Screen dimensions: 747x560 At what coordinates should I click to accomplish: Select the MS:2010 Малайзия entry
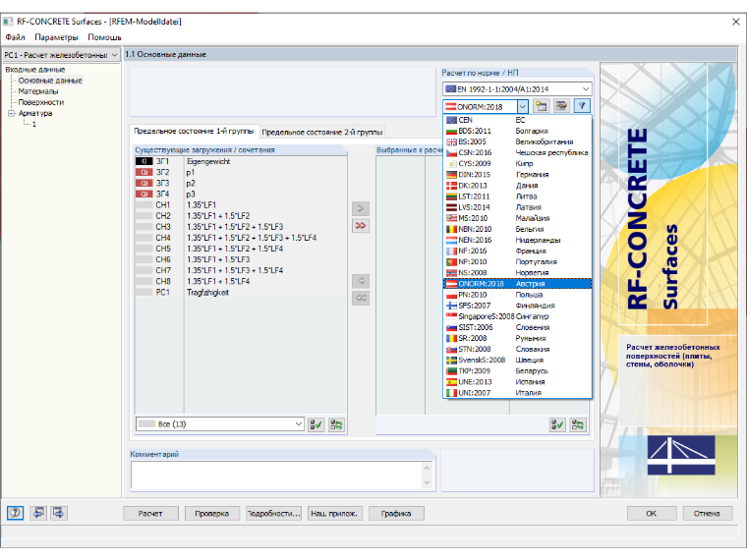click(x=517, y=218)
